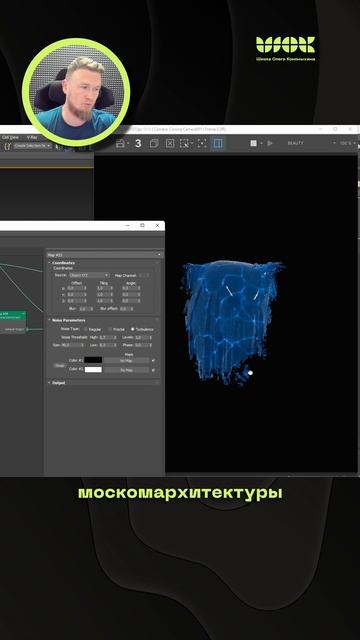Screen dimensions: 360x640
Task: Click the Z Offset value field
Action: [76, 300]
